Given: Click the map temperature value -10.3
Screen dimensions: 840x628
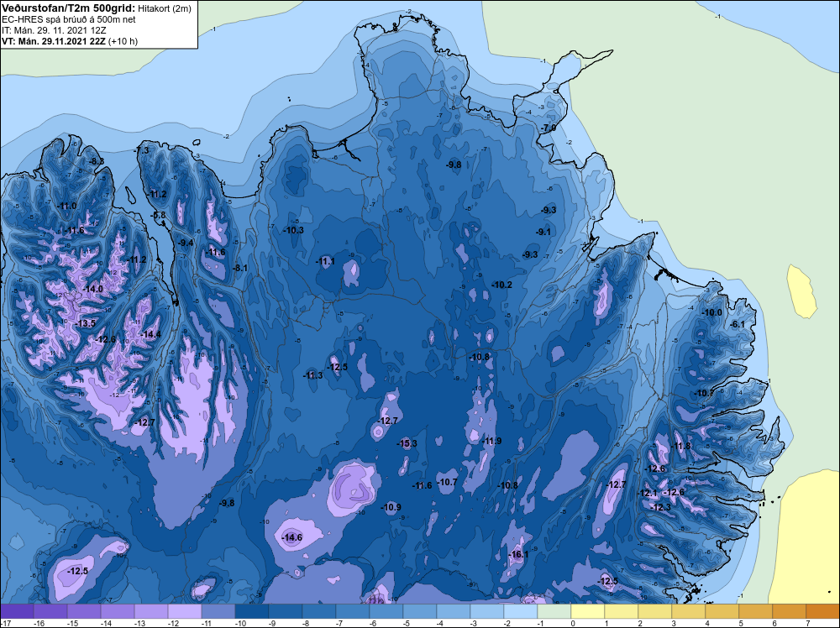Looking at the screenshot, I should click(x=293, y=230).
